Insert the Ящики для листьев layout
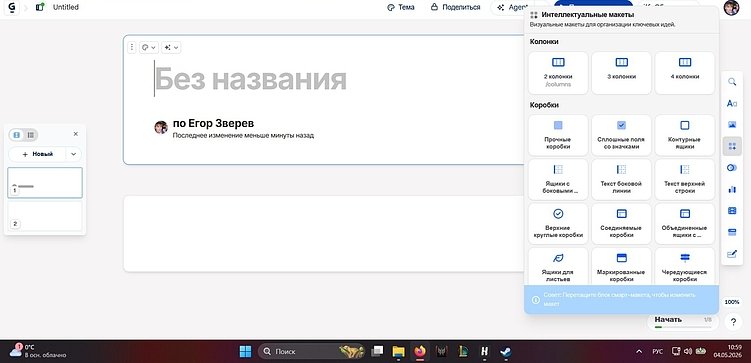This screenshot has width=751, height=363. 558,266
